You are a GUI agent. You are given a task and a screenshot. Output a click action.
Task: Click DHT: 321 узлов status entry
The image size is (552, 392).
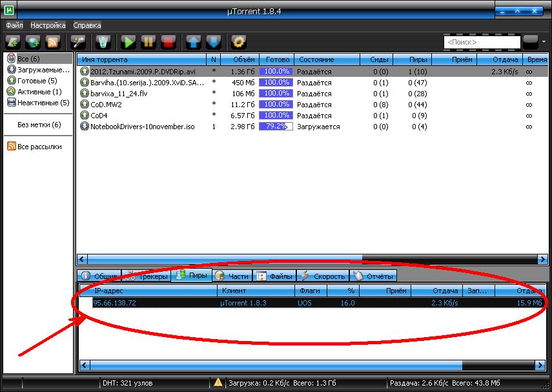click(127, 383)
